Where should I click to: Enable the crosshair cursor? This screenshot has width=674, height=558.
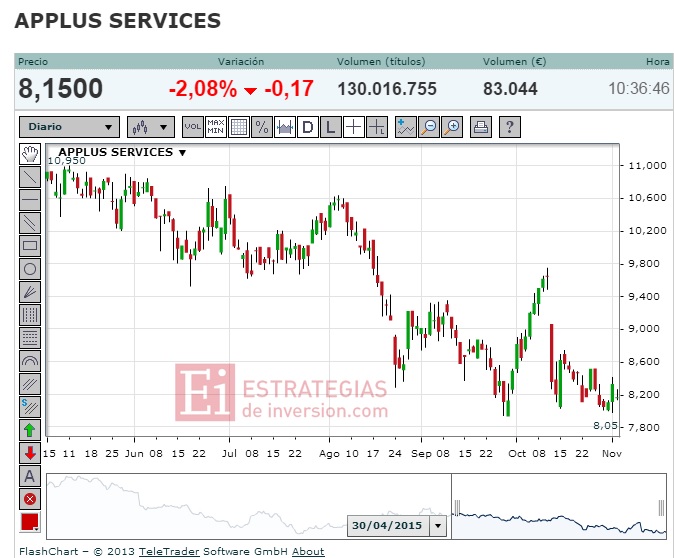coord(354,127)
